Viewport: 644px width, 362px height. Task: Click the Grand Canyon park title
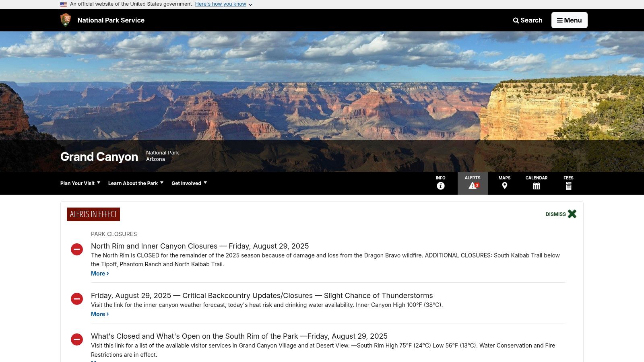(x=99, y=156)
